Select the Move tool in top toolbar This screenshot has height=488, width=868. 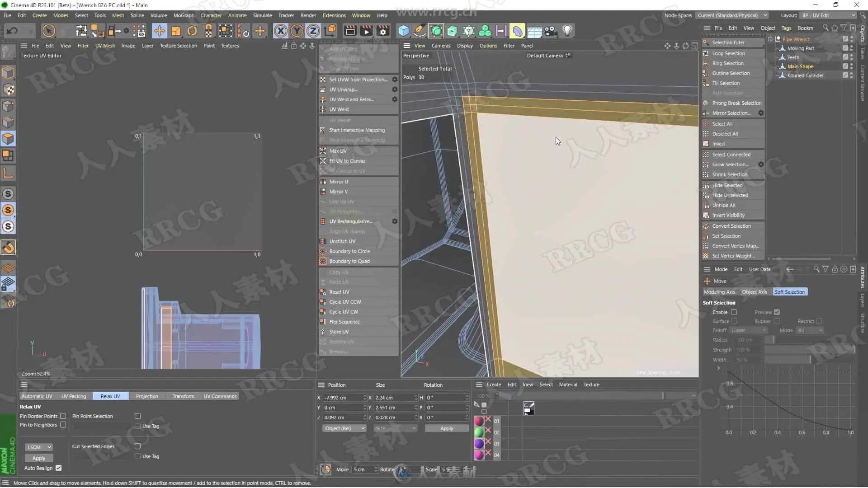(159, 31)
